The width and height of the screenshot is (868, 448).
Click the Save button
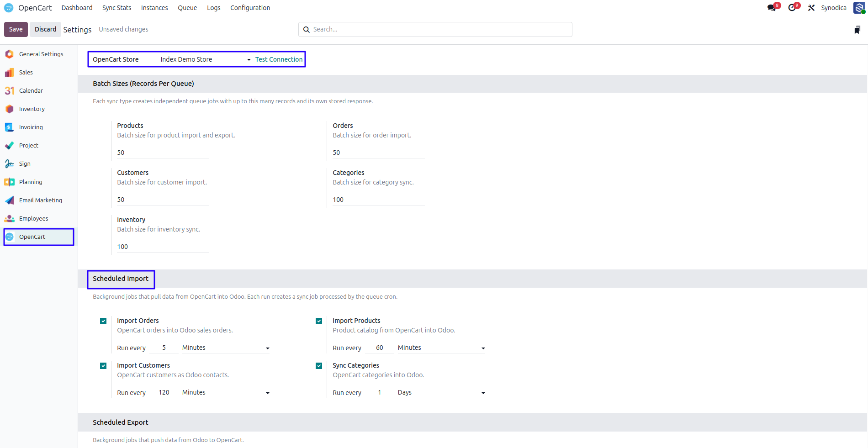pos(16,29)
